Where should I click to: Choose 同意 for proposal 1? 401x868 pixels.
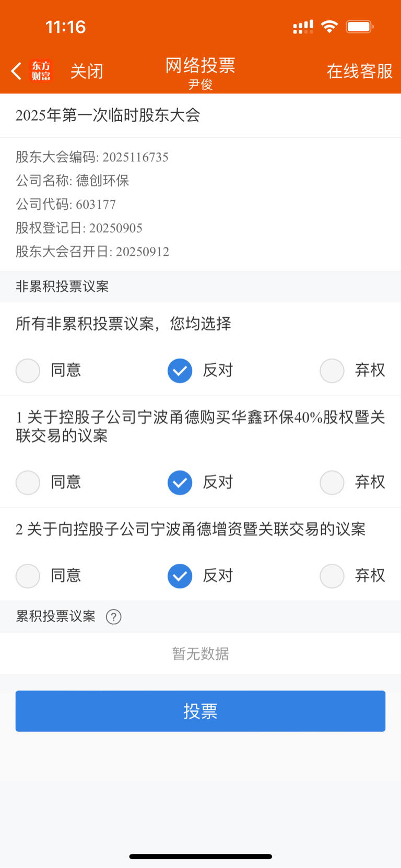[28, 482]
